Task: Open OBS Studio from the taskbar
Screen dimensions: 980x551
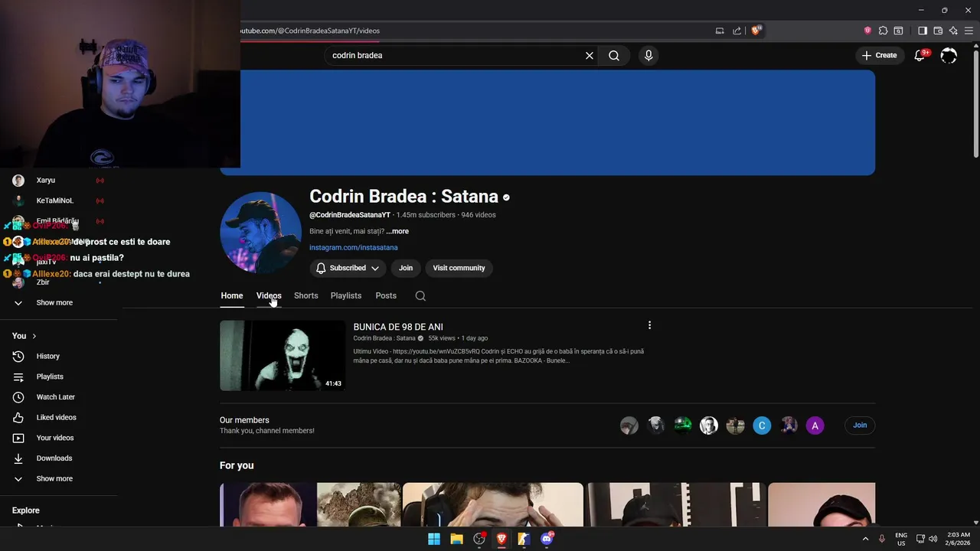Action: (x=479, y=539)
